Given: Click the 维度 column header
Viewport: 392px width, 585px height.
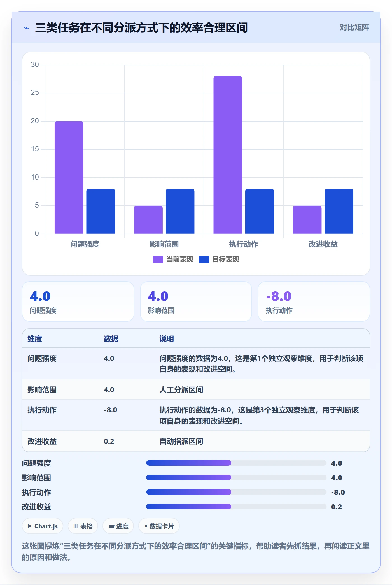Looking at the screenshot, I should pyautogui.click(x=35, y=339).
